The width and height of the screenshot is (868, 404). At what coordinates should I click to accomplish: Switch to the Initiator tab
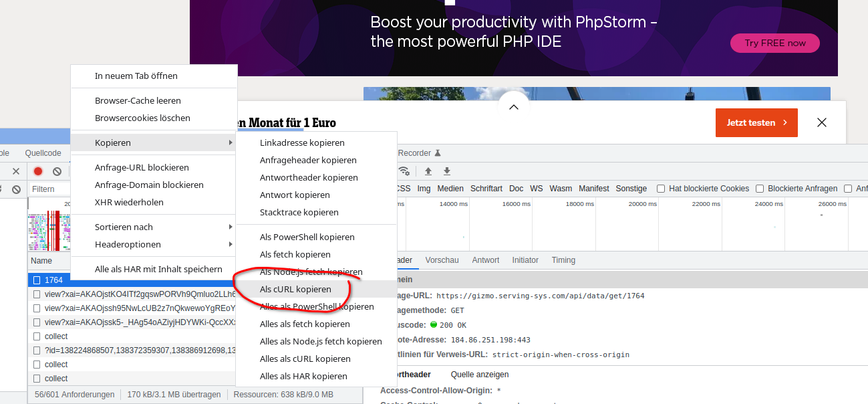[x=525, y=260]
